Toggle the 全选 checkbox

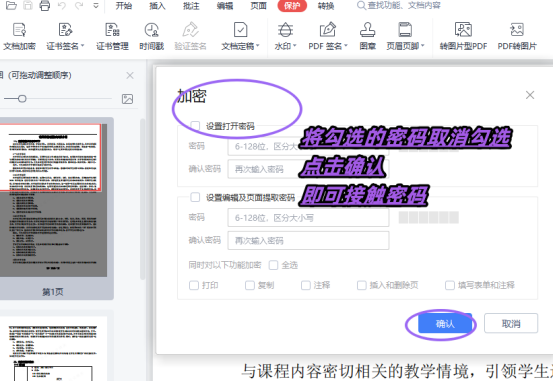point(273,265)
